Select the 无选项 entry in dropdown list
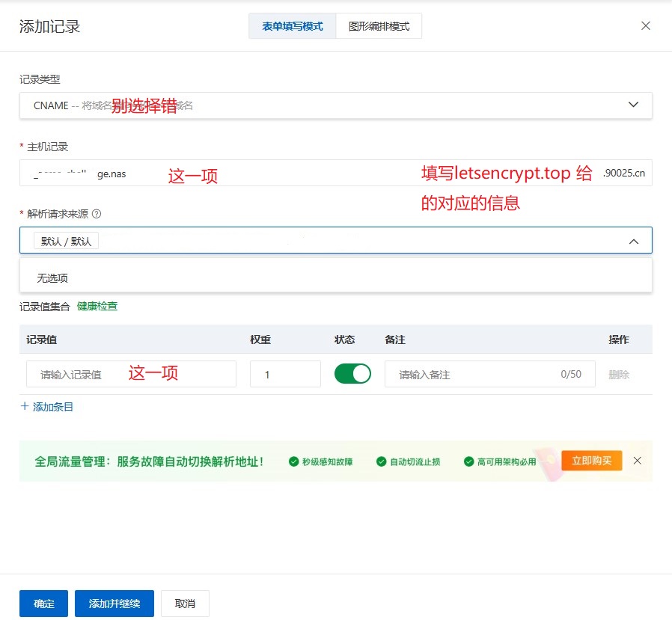672x620 pixels. (52, 278)
